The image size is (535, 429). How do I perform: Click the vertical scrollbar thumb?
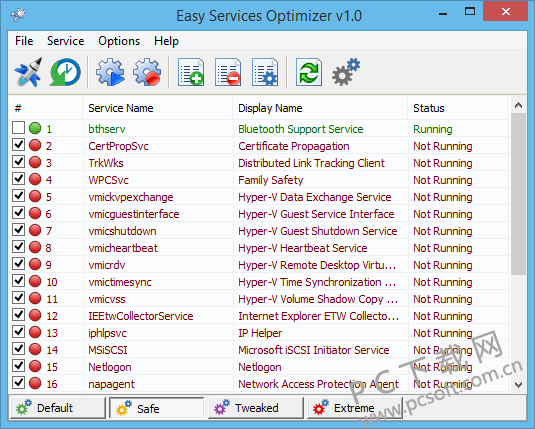(x=518, y=194)
